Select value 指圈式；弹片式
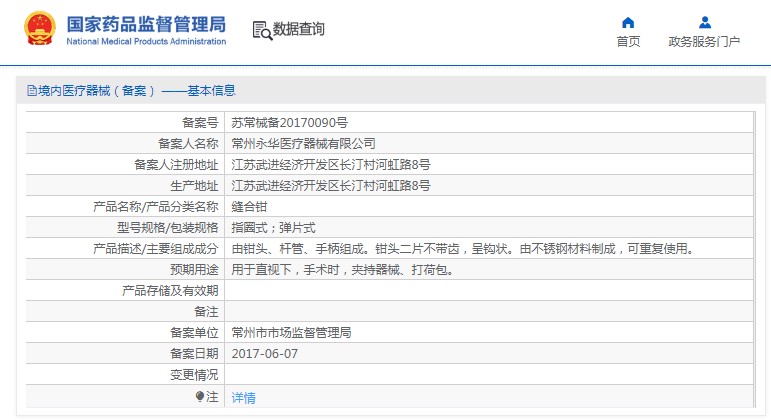771x420 pixels. pyautogui.click(x=273, y=228)
